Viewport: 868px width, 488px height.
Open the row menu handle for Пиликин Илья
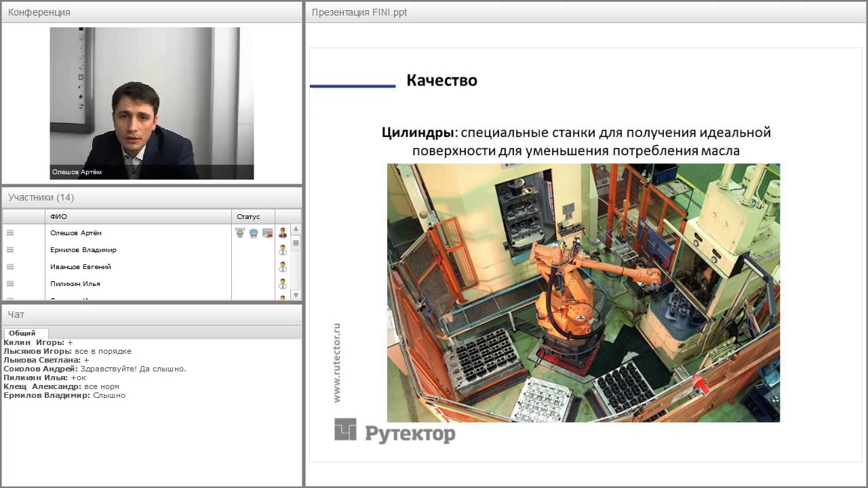10,283
